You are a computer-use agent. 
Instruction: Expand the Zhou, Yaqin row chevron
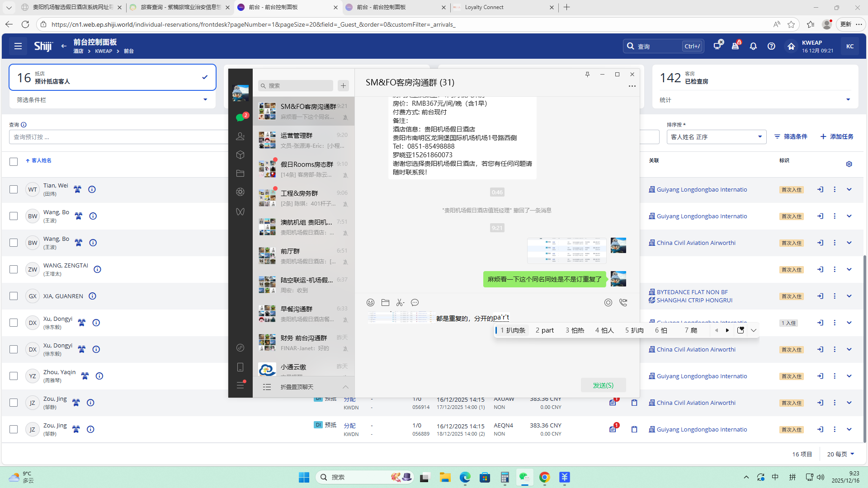(x=849, y=376)
